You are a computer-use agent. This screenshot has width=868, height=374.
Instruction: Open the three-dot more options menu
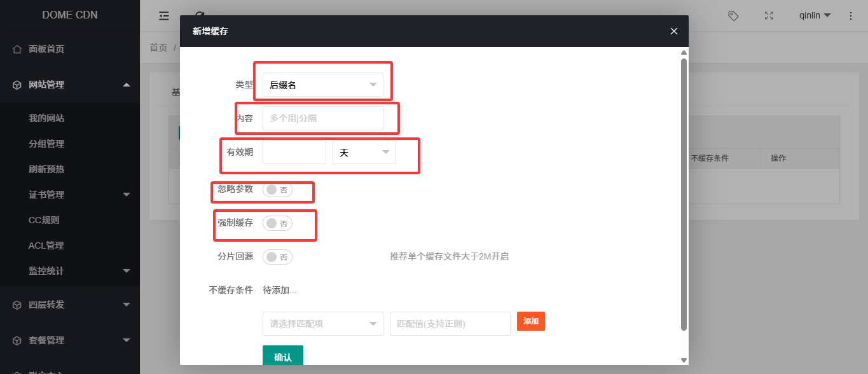[x=851, y=16]
